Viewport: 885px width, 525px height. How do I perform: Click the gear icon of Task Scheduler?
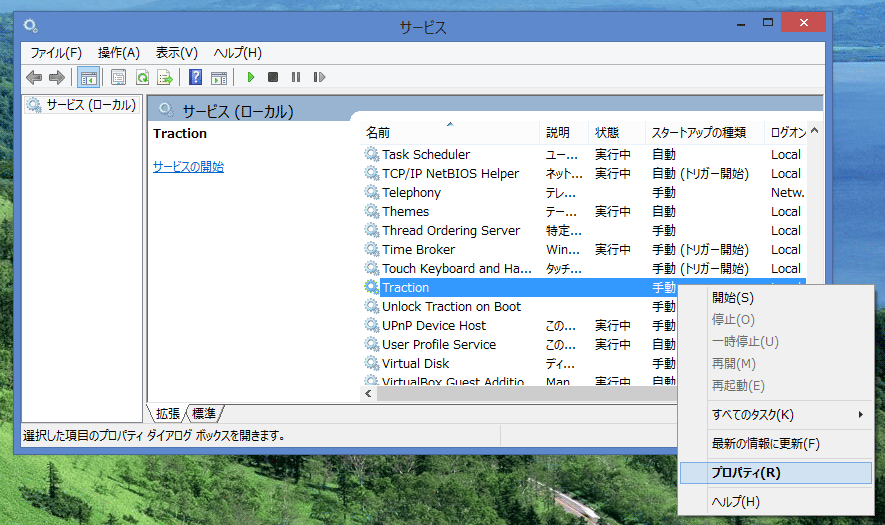coord(371,154)
